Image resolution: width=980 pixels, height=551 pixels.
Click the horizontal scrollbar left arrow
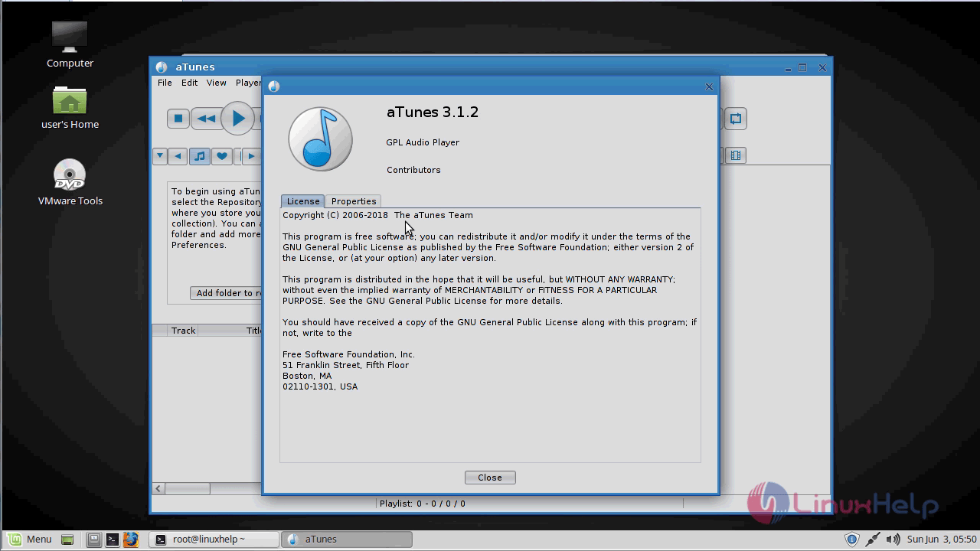158,488
